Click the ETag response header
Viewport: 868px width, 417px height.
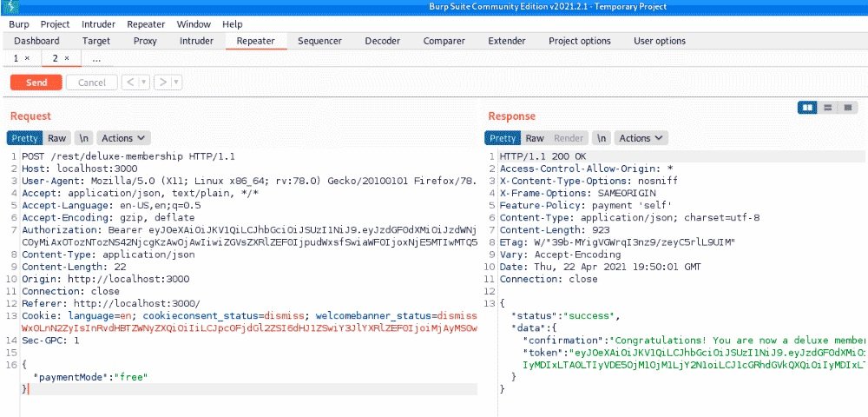point(617,242)
